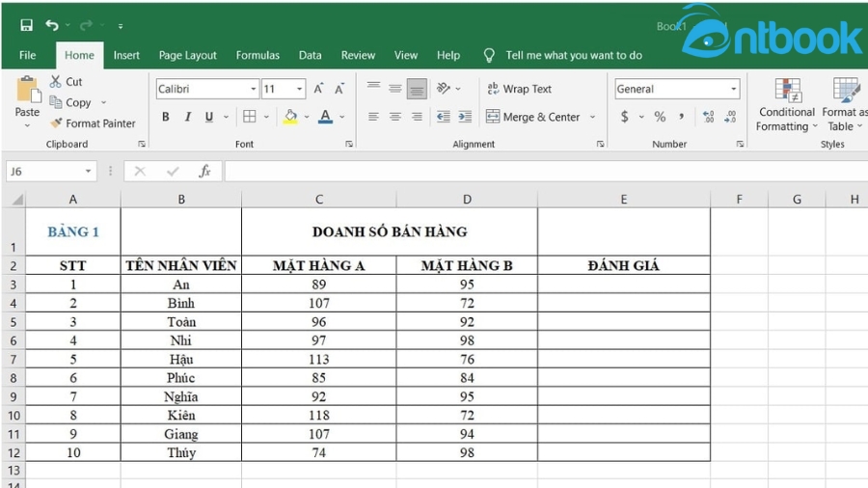
Task: Toggle Wrap Text
Action: [519, 89]
